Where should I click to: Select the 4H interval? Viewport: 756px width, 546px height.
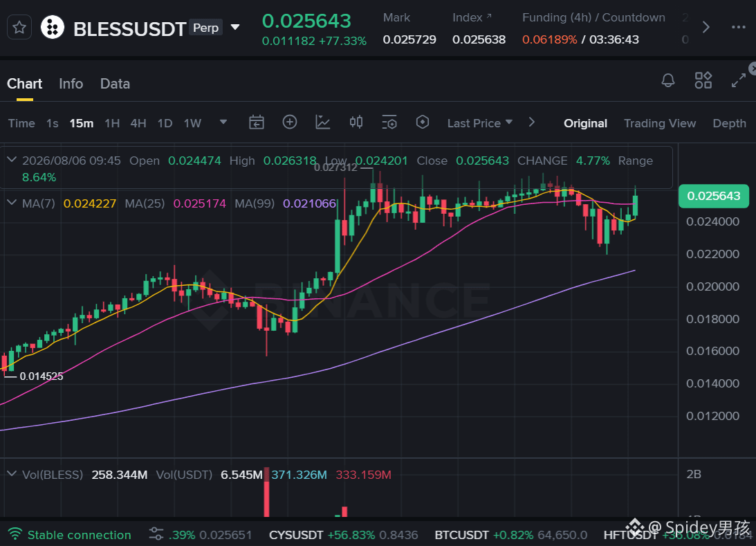138,123
